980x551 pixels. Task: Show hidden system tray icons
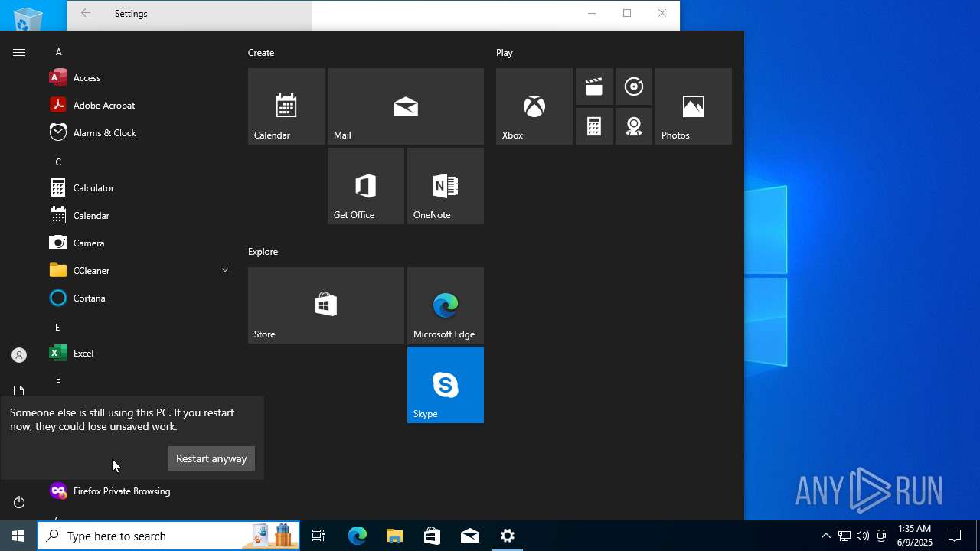click(825, 536)
